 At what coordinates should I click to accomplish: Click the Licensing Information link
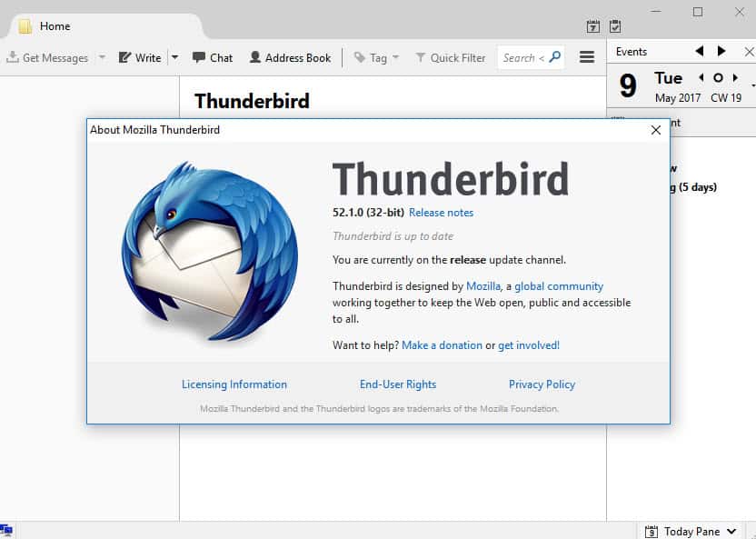point(234,384)
